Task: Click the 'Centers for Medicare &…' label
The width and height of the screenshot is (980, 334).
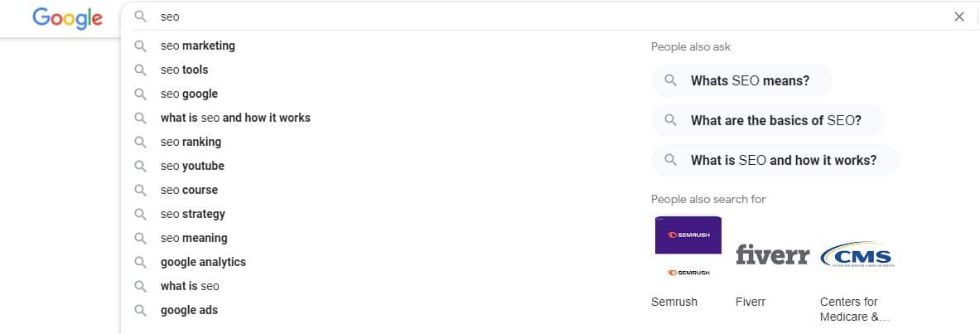Action: tap(854, 310)
